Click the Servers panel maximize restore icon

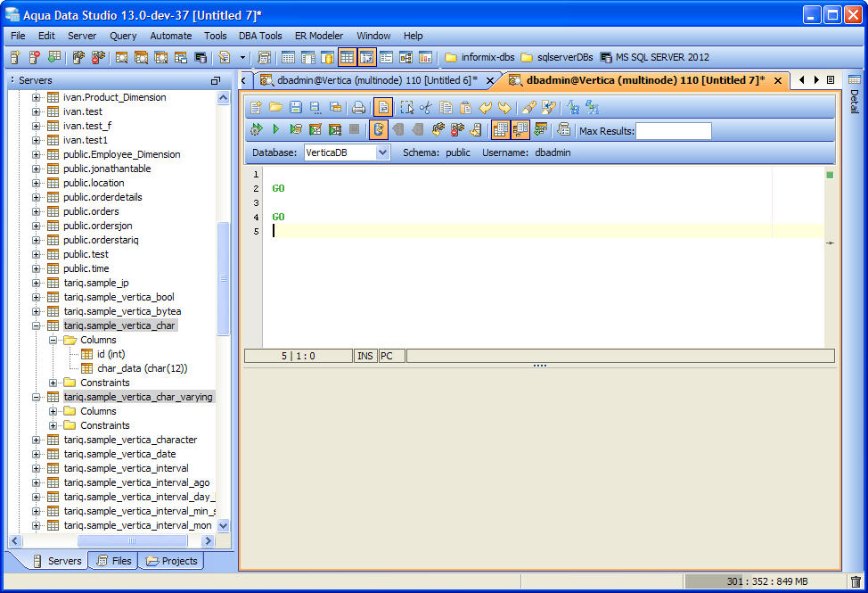click(216, 81)
